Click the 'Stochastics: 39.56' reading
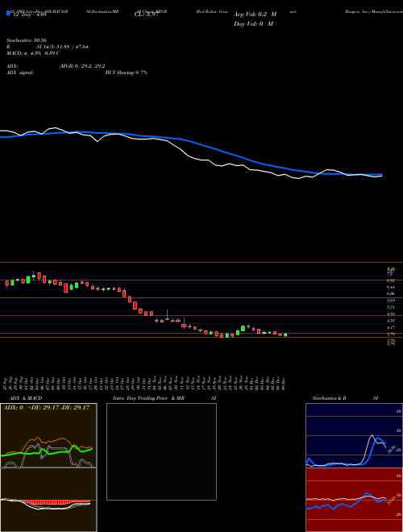This screenshot has height=532, width=403. [x=27, y=40]
